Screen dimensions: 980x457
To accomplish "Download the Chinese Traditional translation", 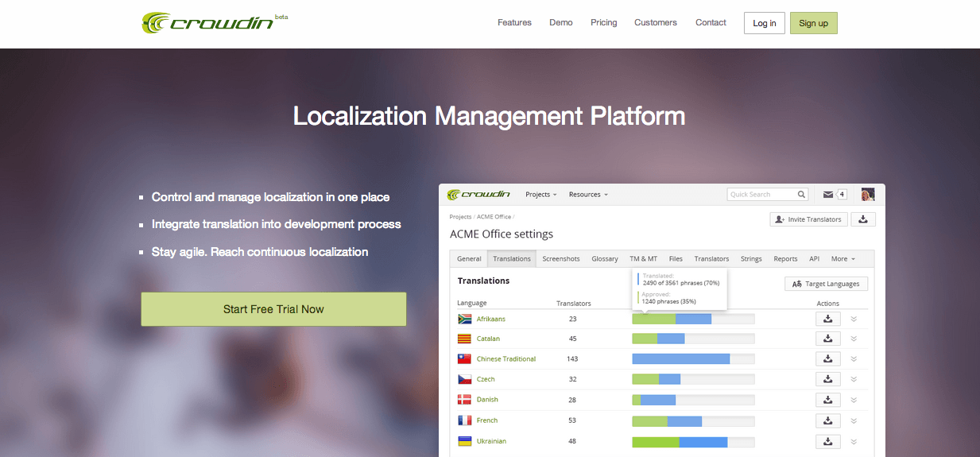I will coord(828,359).
